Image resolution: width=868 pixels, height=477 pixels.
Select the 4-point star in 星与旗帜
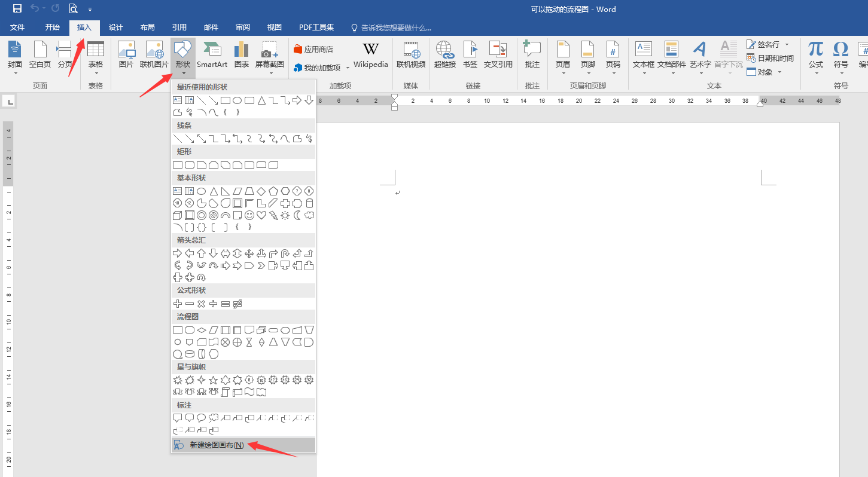pyautogui.click(x=202, y=380)
